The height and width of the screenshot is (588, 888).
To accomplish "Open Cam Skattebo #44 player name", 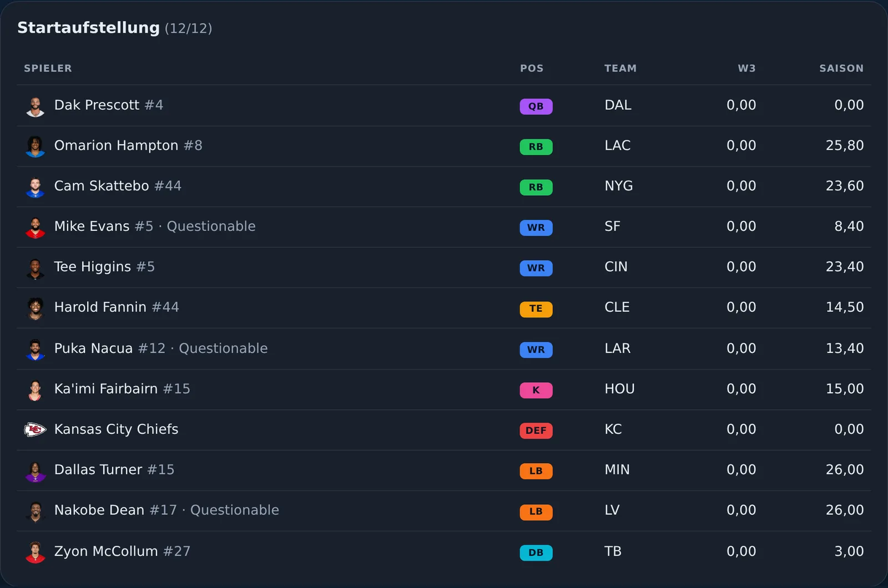I will [x=118, y=186].
